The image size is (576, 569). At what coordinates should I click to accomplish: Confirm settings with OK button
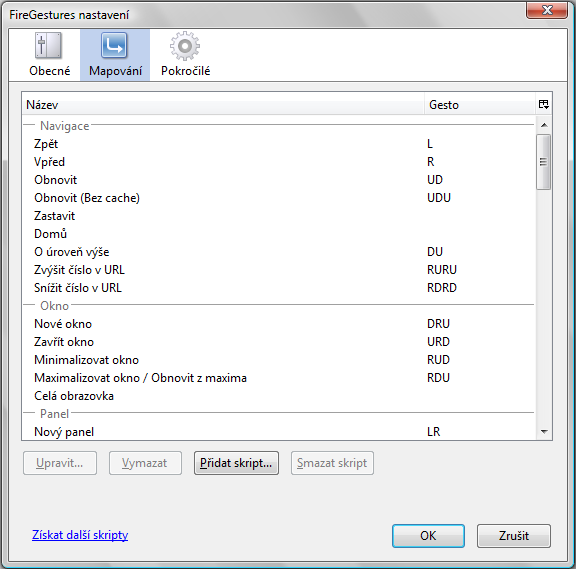coord(428,536)
